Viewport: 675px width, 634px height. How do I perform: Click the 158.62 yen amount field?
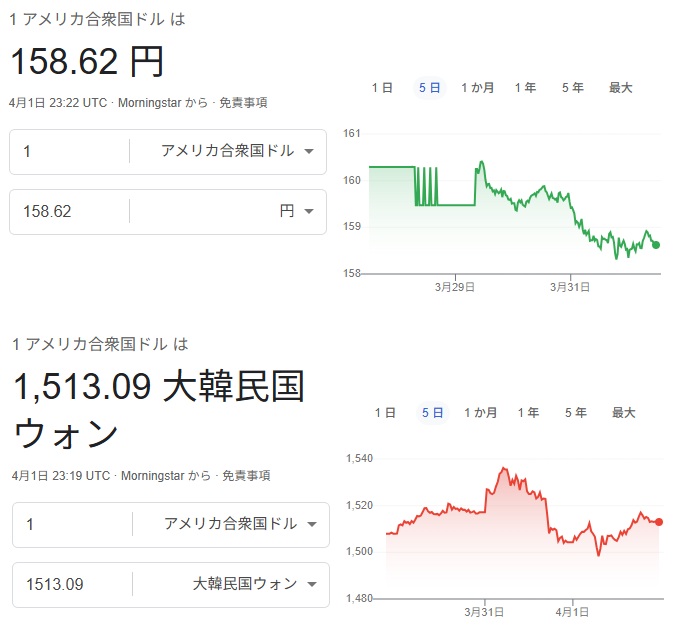pyautogui.click(x=70, y=211)
